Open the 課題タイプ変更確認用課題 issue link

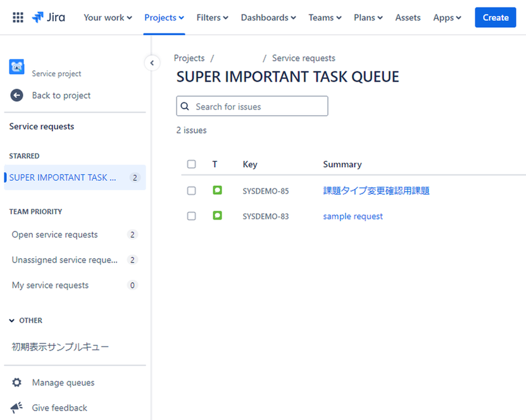pos(376,191)
